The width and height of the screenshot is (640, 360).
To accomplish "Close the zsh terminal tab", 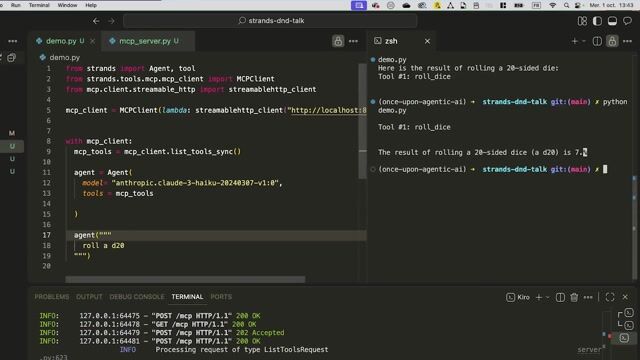I will point(427,41).
